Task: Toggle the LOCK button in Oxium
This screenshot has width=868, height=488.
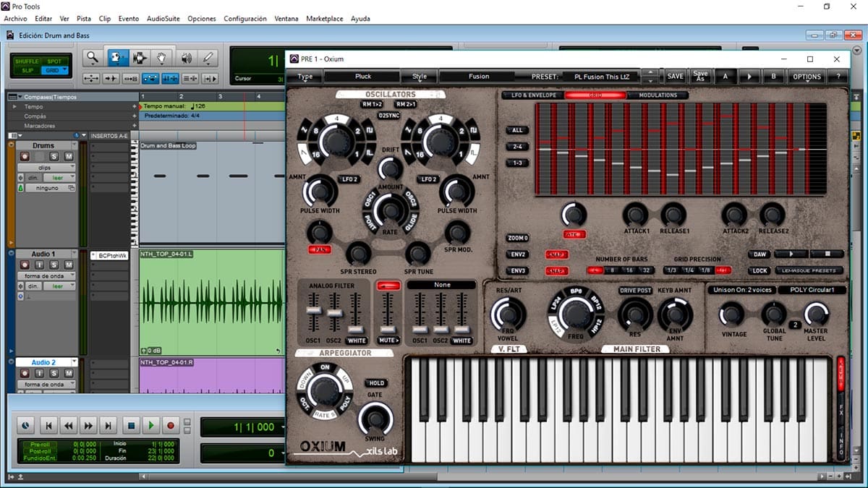Action: (x=759, y=271)
